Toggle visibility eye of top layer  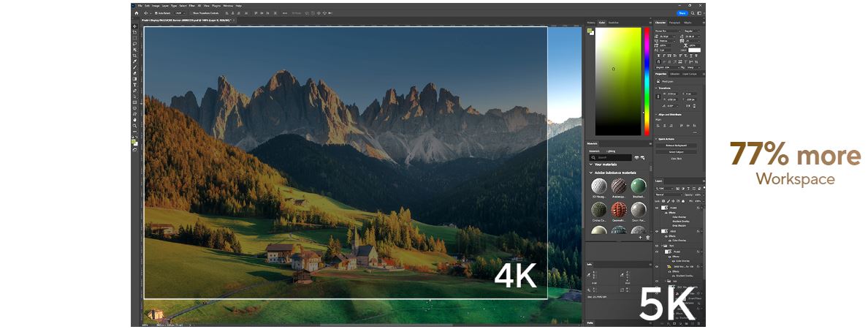click(657, 208)
